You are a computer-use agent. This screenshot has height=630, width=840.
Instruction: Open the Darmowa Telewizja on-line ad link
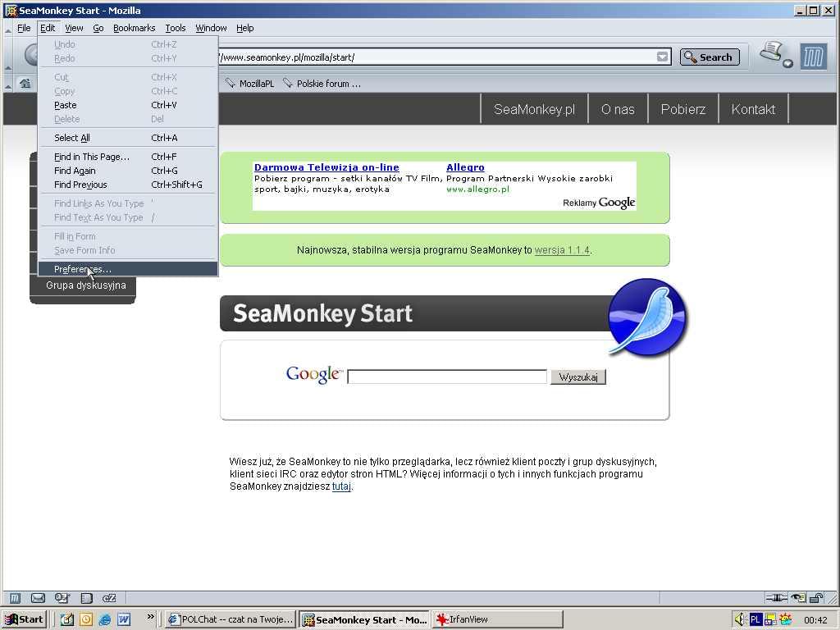pos(326,167)
